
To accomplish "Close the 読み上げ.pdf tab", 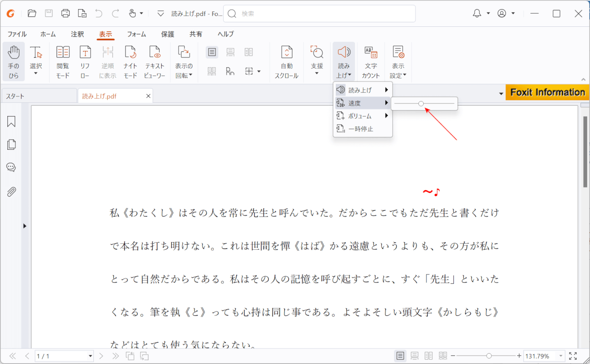I will pyautogui.click(x=148, y=96).
